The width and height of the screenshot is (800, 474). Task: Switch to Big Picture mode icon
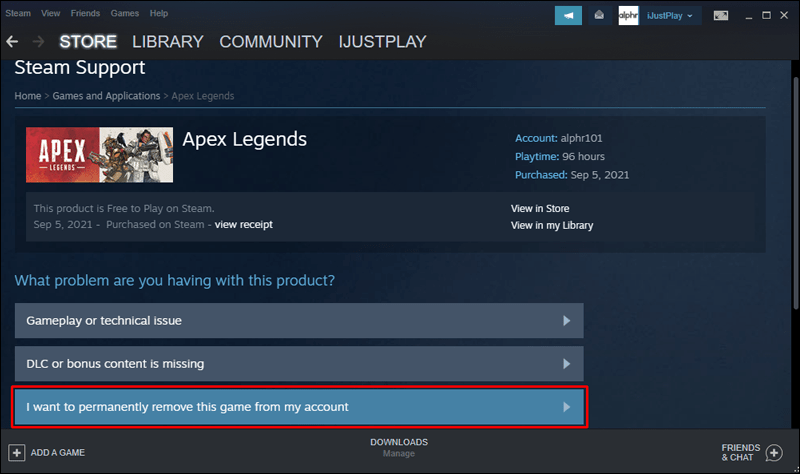point(720,16)
